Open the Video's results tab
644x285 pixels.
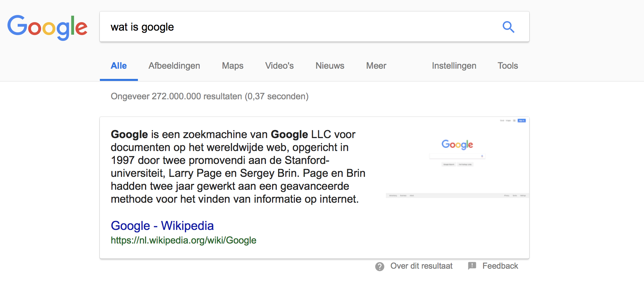click(280, 66)
